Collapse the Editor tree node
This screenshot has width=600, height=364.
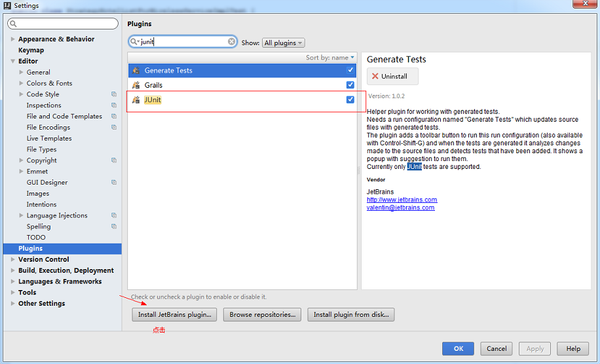coord(12,61)
